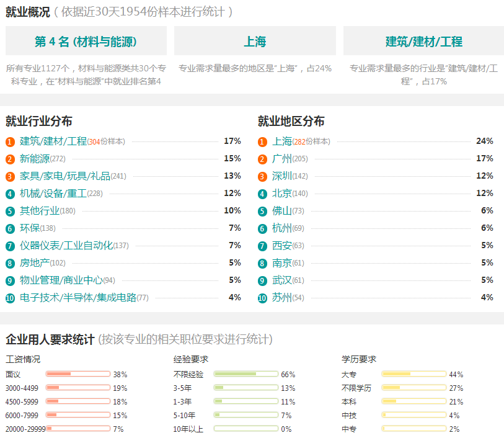
Task: Click the 3000-4499 salary bar
Action: pos(78,388)
